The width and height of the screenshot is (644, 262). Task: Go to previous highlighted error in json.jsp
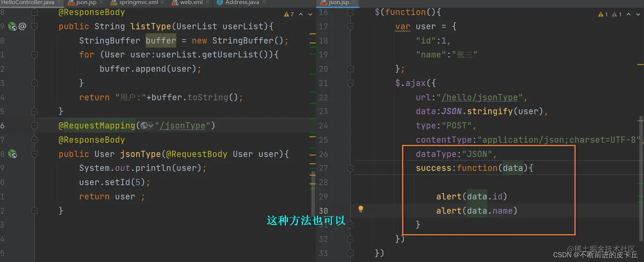[x=629, y=14]
